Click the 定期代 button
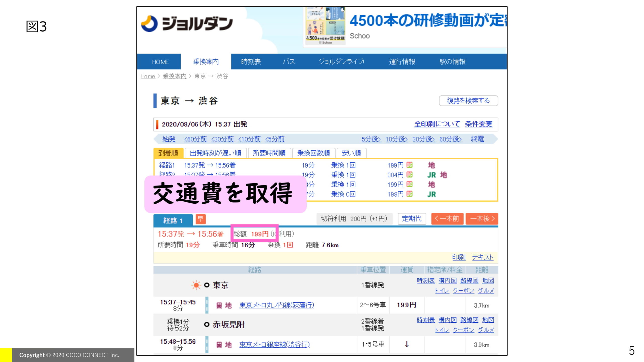The height and width of the screenshot is (362, 644). [412, 219]
